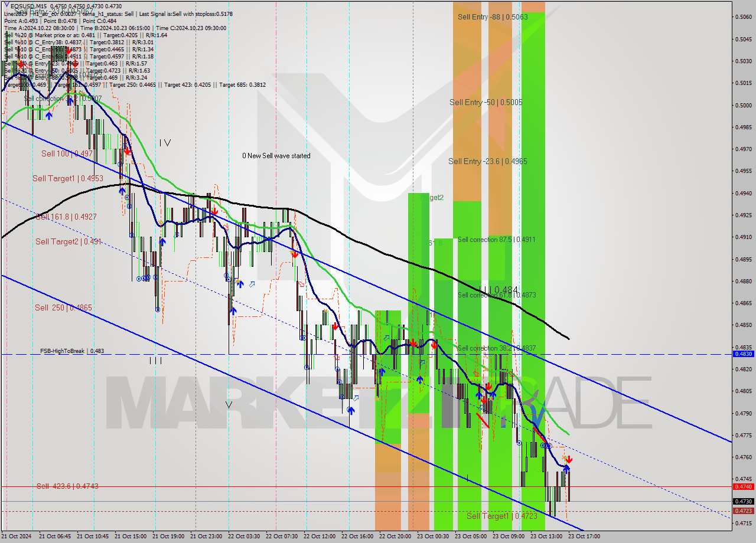Click the red 0.4740 price tag
The width and height of the screenshot is (756, 543).
click(742, 486)
